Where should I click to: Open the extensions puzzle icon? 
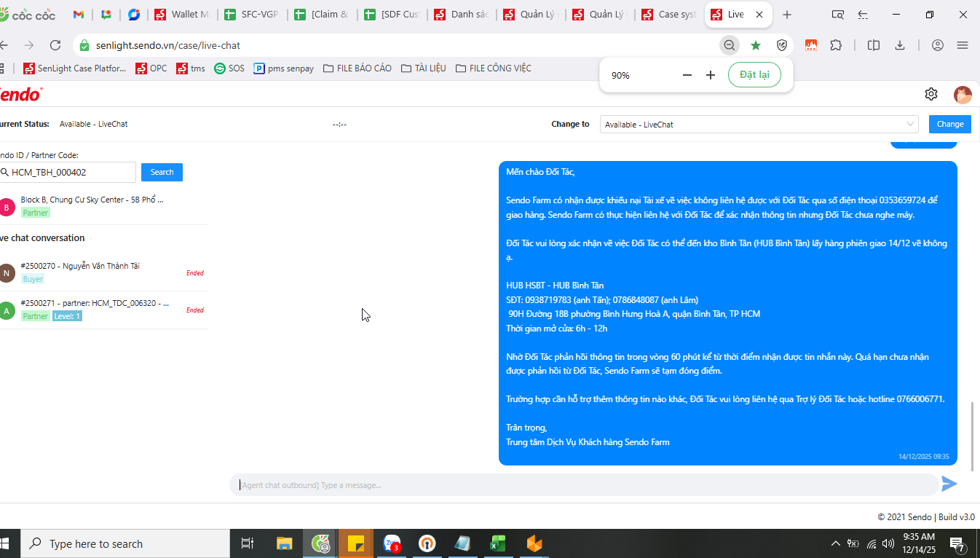(x=836, y=45)
